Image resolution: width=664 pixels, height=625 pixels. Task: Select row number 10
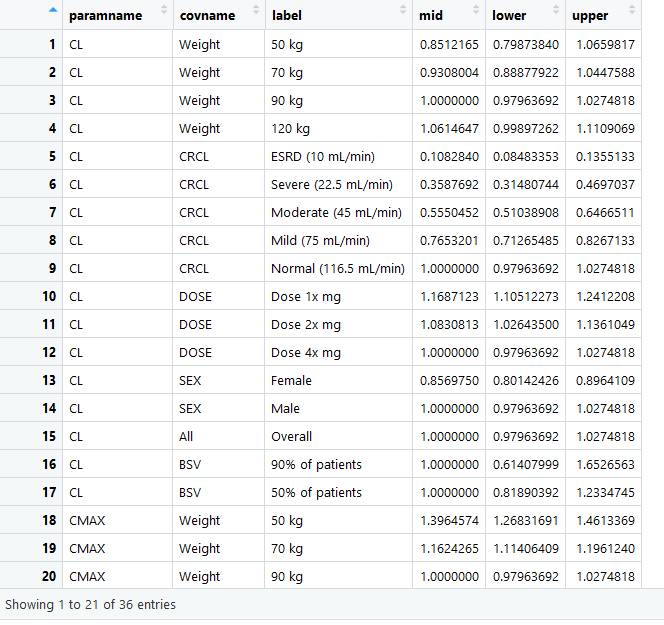coord(48,297)
